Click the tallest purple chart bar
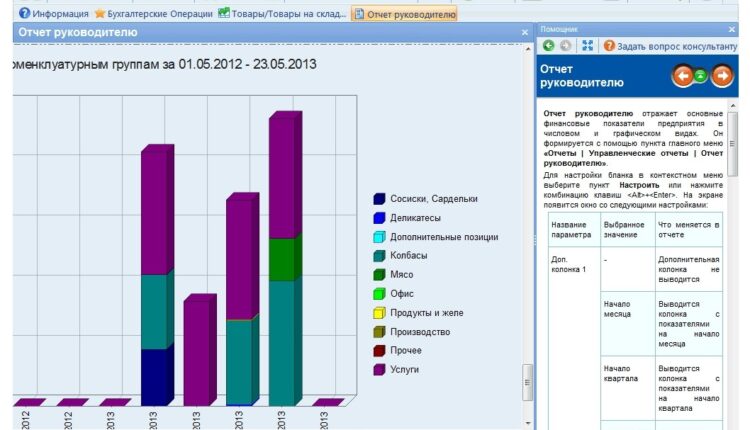 285,180
